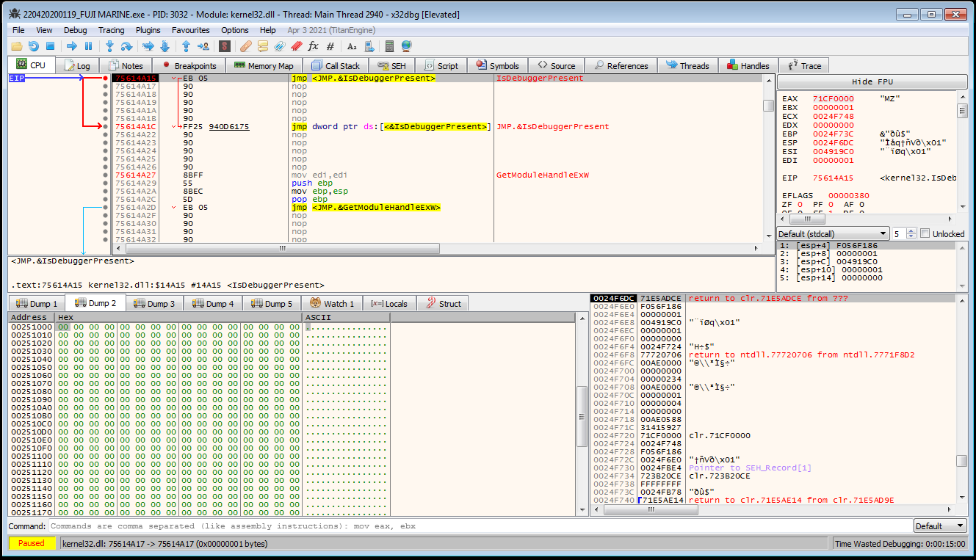Open the Options menu
Screen dimensions: 976x560
click(235, 30)
